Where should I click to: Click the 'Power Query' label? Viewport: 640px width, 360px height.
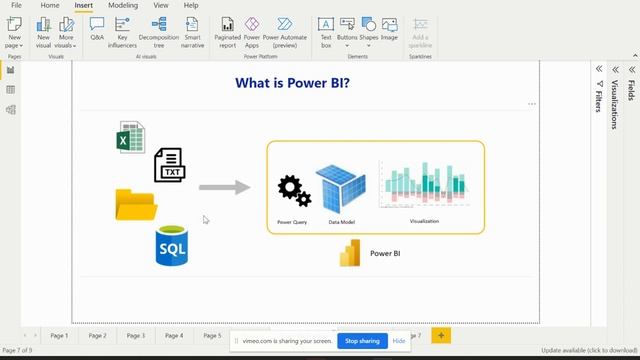click(x=292, y=222)
